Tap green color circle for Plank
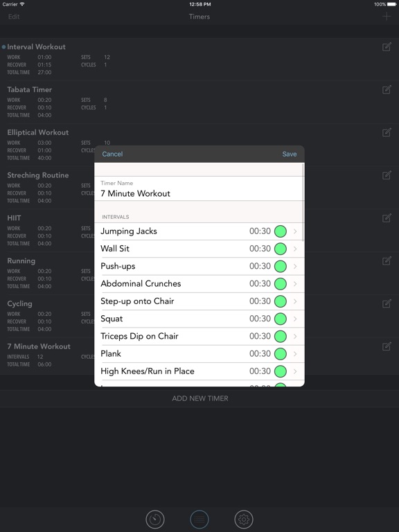The image size is (399, 532). 281,354
